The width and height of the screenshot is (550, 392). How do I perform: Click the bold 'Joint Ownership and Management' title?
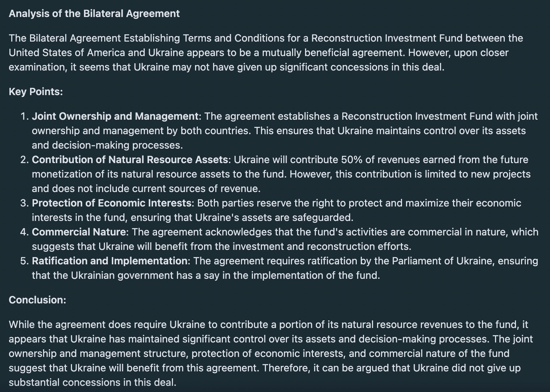tap(115, 116)
